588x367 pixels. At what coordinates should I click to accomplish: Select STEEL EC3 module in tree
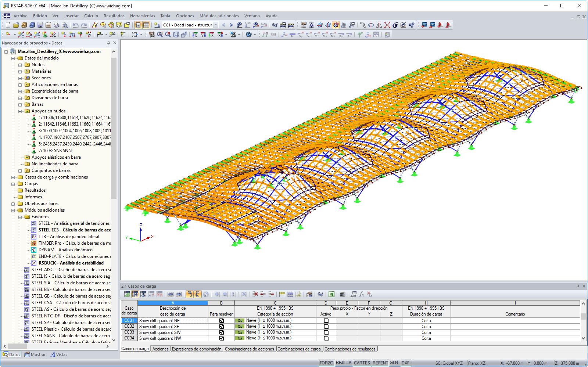tap(74, 230)
